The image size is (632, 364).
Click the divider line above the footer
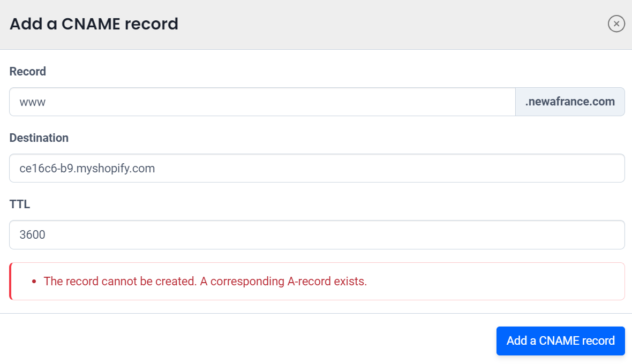point(316,313)
